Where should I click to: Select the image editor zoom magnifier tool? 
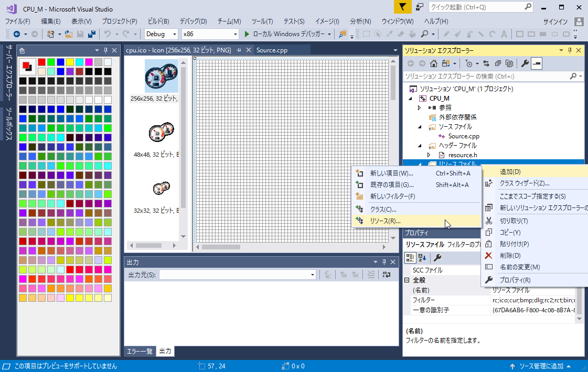point(424,34)
